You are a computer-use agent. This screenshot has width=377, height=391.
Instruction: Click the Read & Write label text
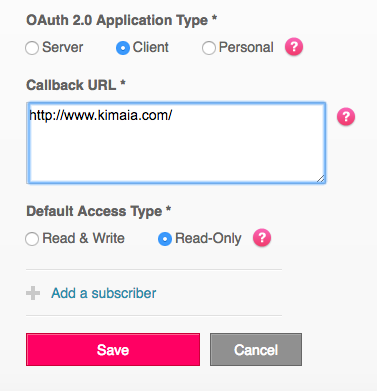[x=83, y=238]
